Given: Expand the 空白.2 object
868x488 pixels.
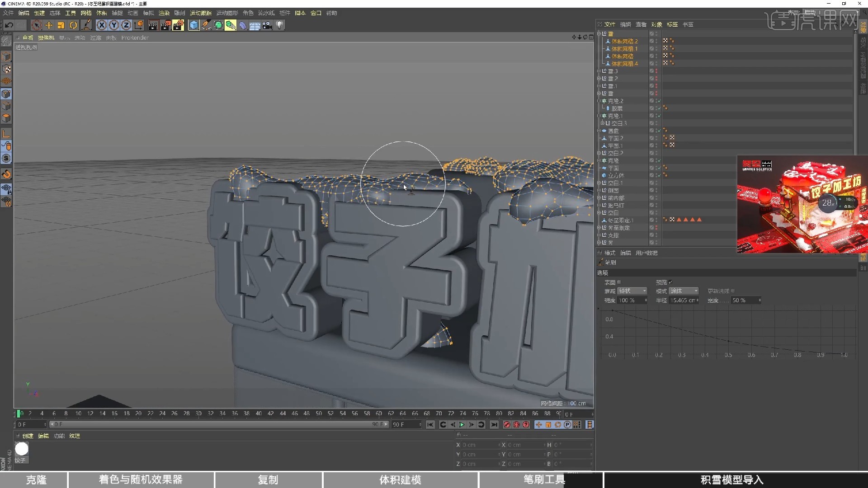Looking at the screenshot, I should pyautogui.click(x=599, y=153).
